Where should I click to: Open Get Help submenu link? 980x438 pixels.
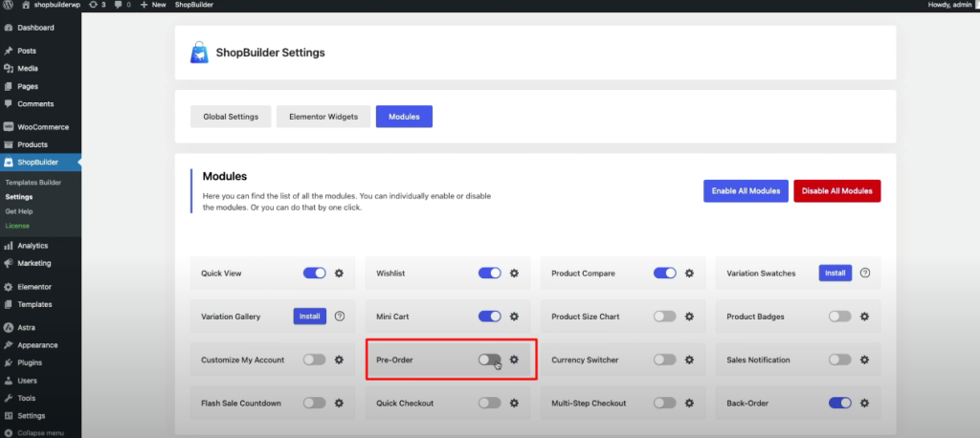19,211
